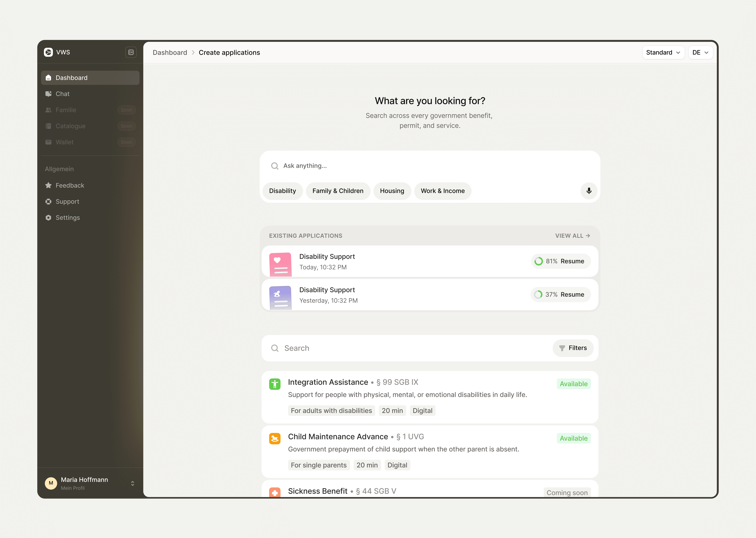This screenshot has height=538, width=756.
Task: Toggle the Family & Children chip
Action: coord(338,191)
